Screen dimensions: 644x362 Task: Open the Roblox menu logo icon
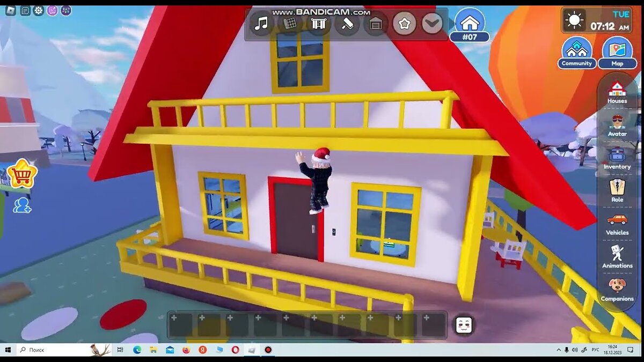(11, 10)
